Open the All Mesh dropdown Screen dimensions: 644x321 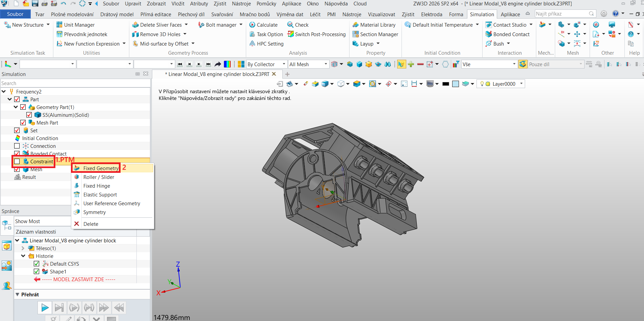pos(309,64)
